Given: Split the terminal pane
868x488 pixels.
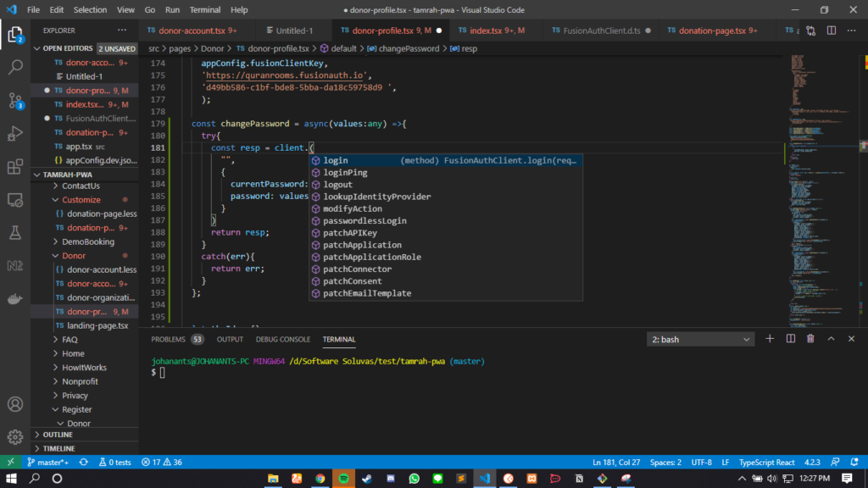Looking at the screenshot, I should click(x=791, y=339).
